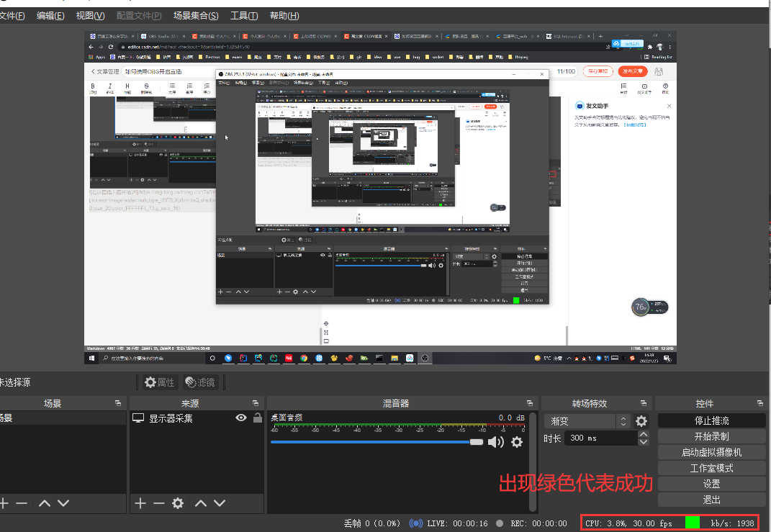The width and height of the screenshot is (771, 532).
Task: Open the 帮助(H) menu
Action: tap(284, 16)
